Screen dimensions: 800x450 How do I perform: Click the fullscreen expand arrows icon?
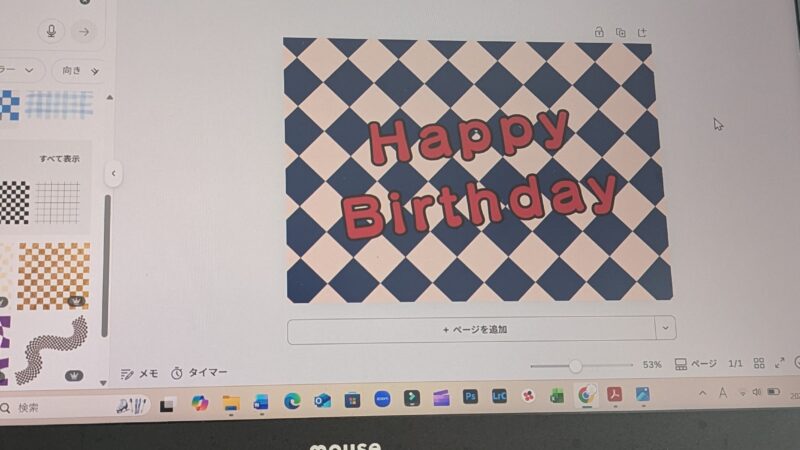780,364
